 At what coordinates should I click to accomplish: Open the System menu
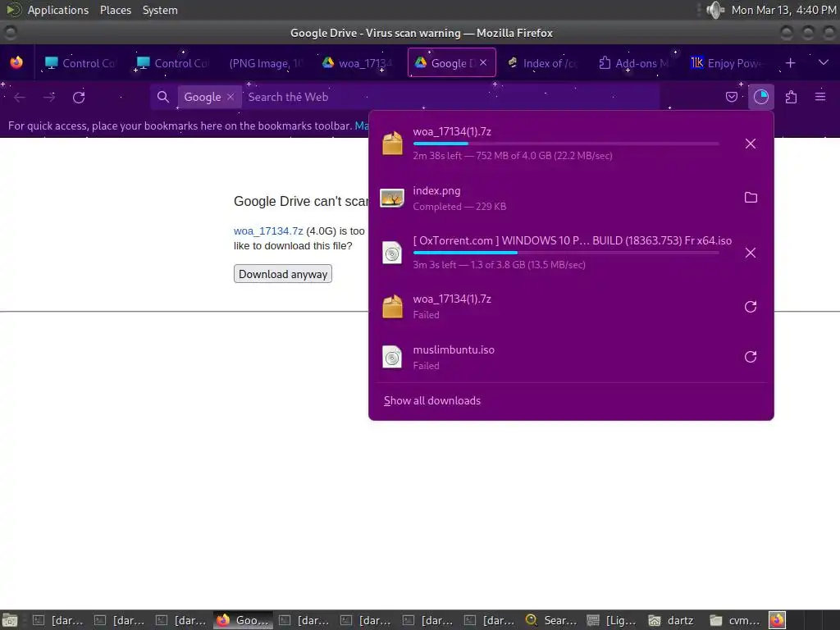pos(160,10)
